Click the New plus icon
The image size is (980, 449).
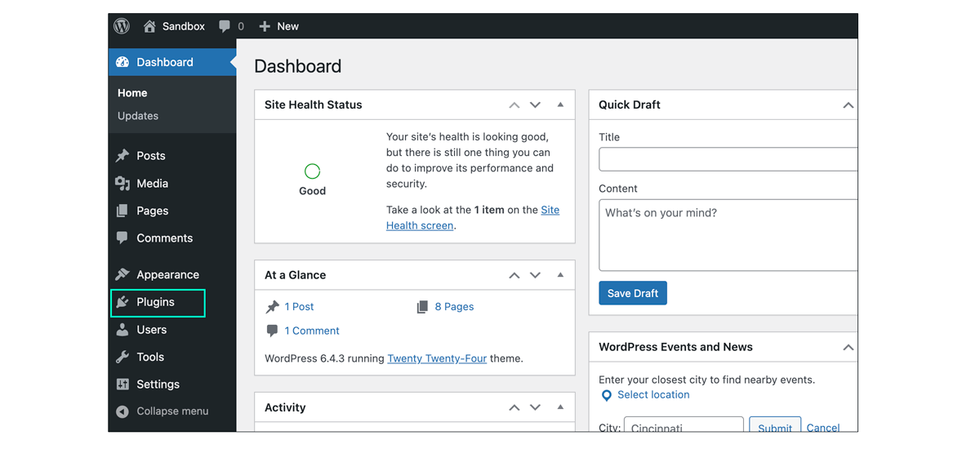pyautogui.click(x=265, y=26)
